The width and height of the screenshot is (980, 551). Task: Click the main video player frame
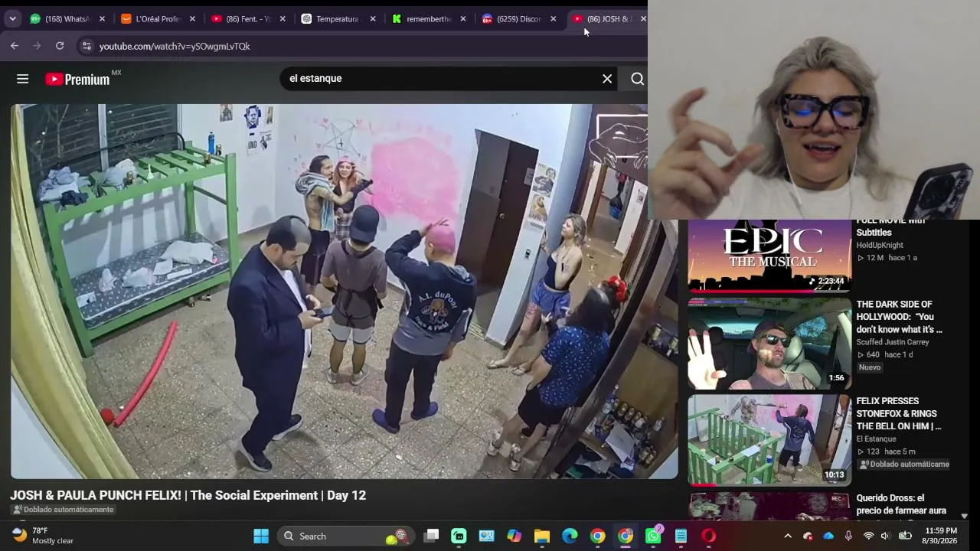[344, 292]
